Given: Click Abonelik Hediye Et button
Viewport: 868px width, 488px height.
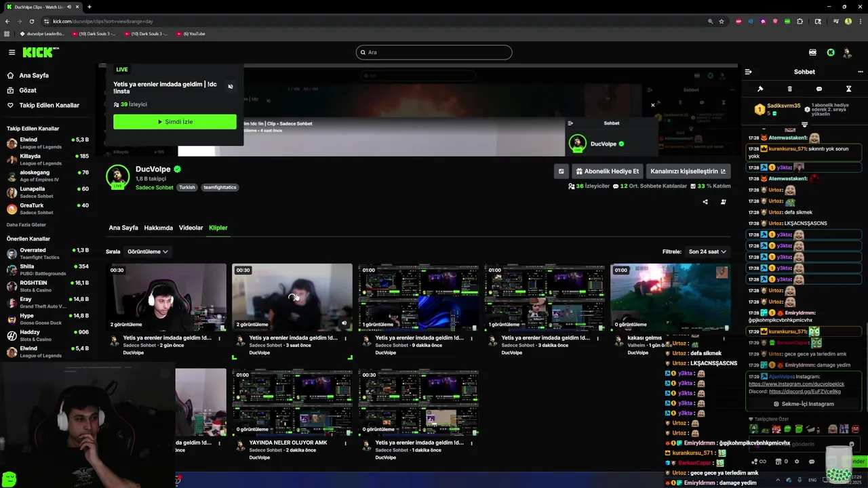Looking at the screenshot, I should (608, 171).
